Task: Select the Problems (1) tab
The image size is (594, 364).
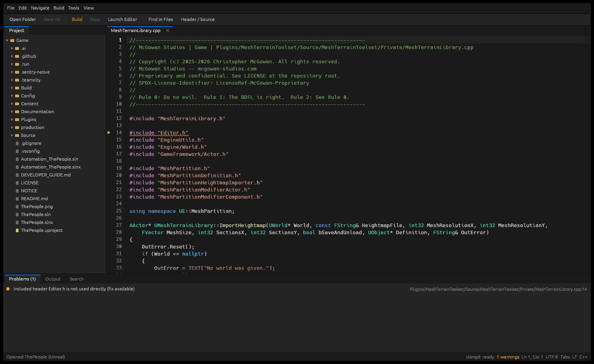Action: 23,279
